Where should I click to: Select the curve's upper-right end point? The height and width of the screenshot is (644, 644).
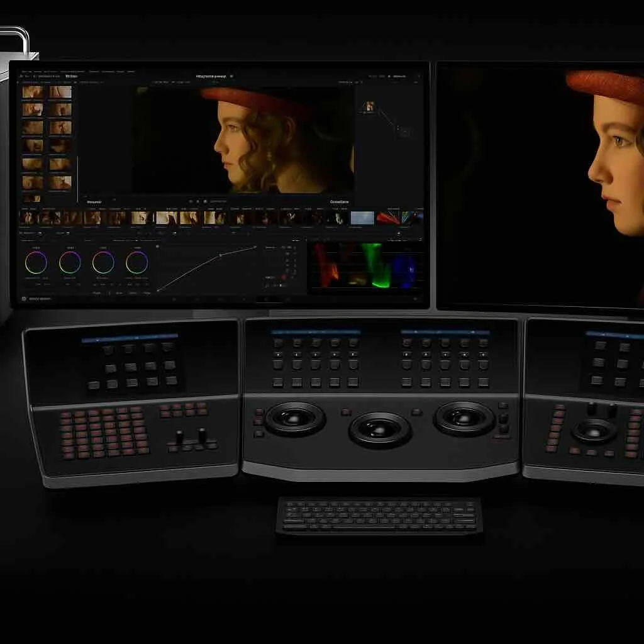255,247
